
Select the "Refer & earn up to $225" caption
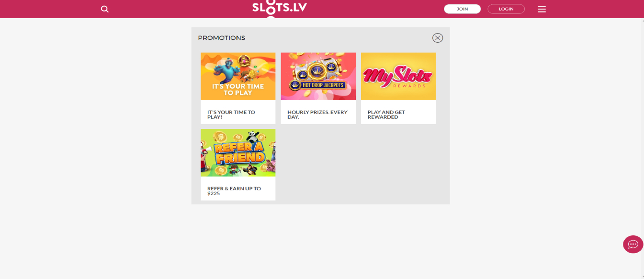[x=234, y=191]
